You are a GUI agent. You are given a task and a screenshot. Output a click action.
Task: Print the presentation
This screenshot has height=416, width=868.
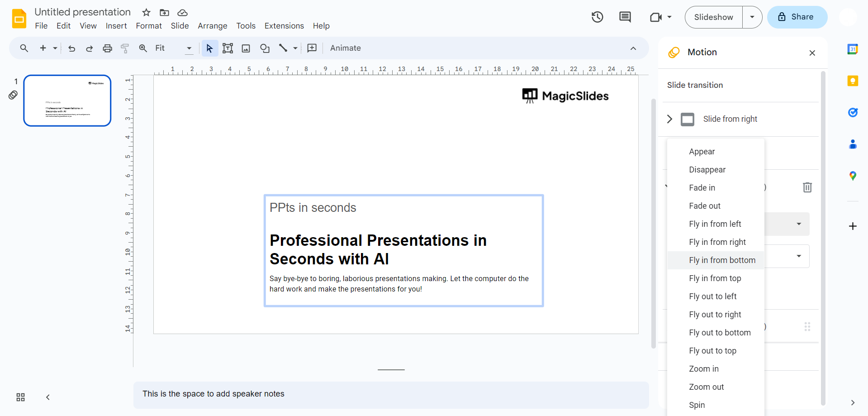tap(107, 48)
